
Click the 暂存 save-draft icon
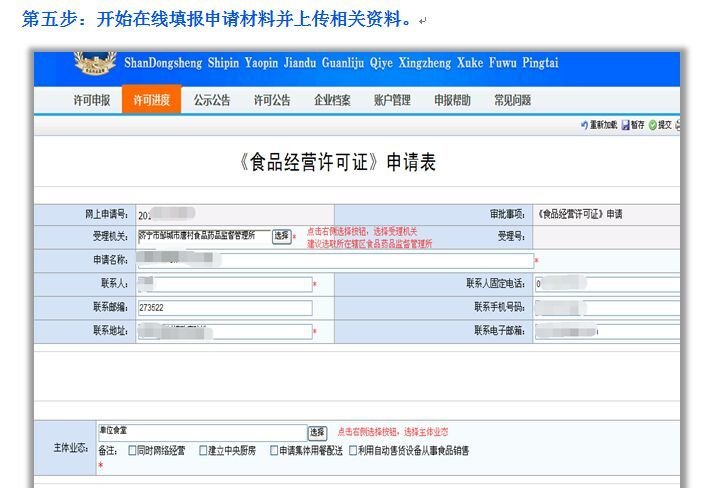[625, 125]
